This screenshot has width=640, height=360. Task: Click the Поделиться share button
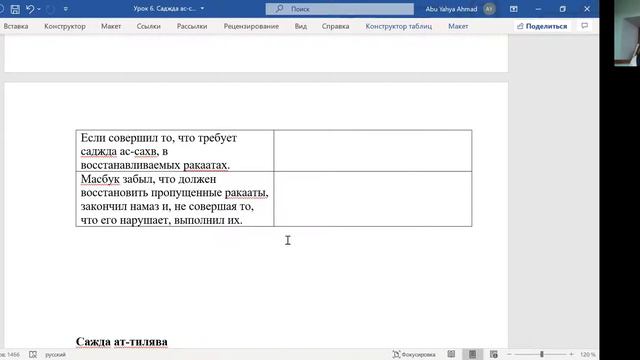point(542,26)
